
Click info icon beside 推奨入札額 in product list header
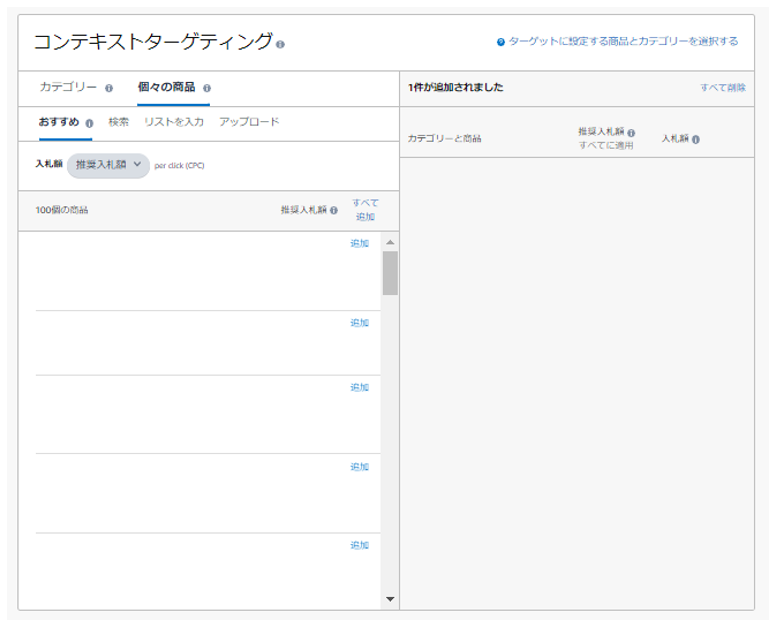334,210
